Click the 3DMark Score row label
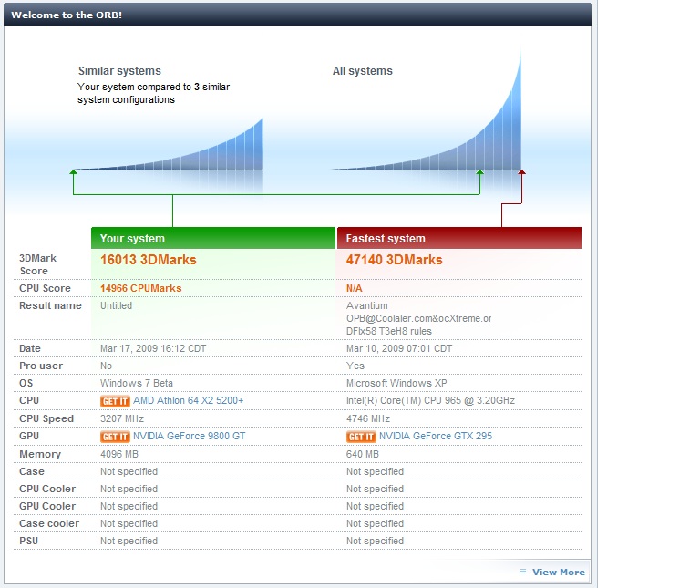The image size is (700, 588). 38,264
